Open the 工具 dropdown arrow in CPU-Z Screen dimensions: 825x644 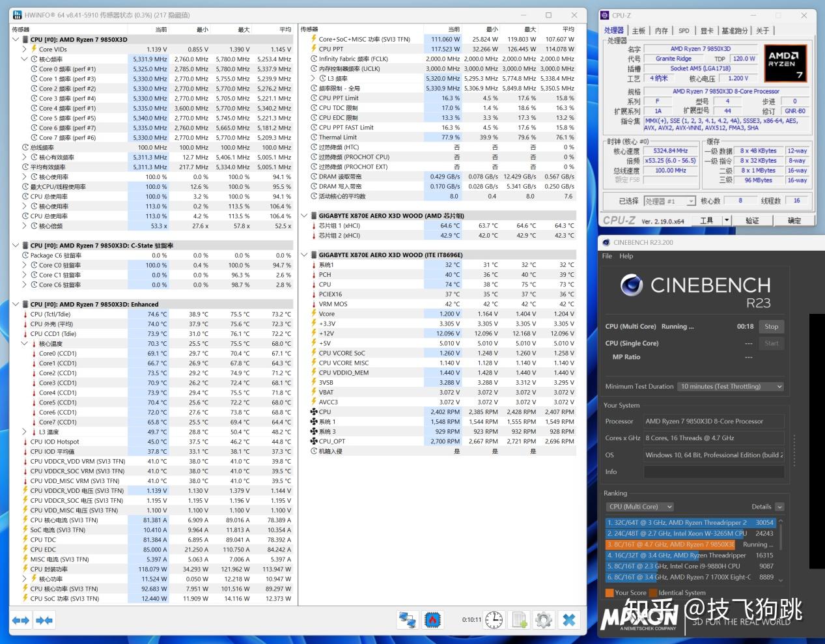[x=727, y=221]
